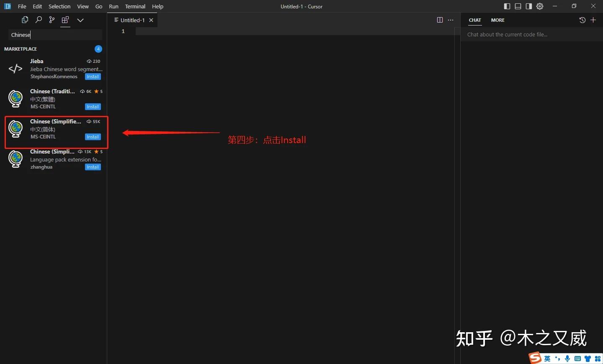Viewport: 603px width, 364px height.
Task: Open the Jieba extension code icon
Action: (15, 69)
